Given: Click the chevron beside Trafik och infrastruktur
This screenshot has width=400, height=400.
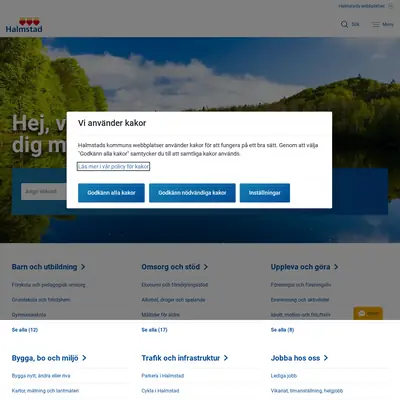Looking at the screenshot, I should [x=226, y=358].
